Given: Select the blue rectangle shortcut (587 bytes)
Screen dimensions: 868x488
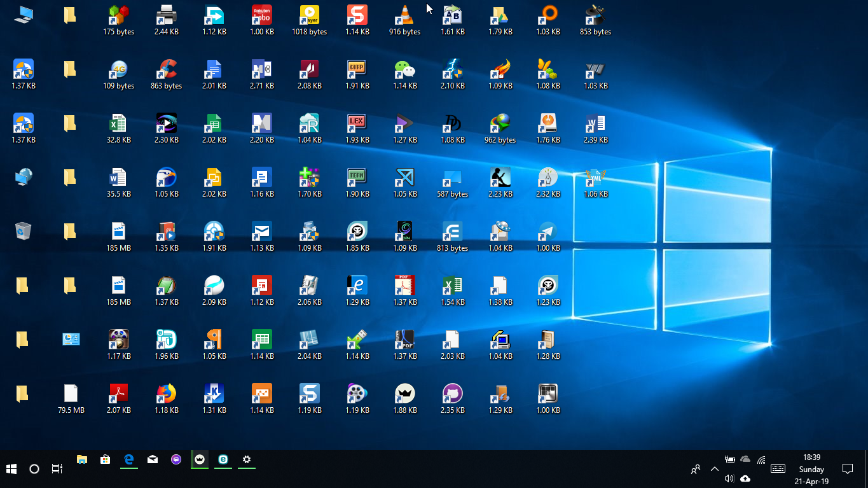Looking at the screenshot, I should point(452,177).
